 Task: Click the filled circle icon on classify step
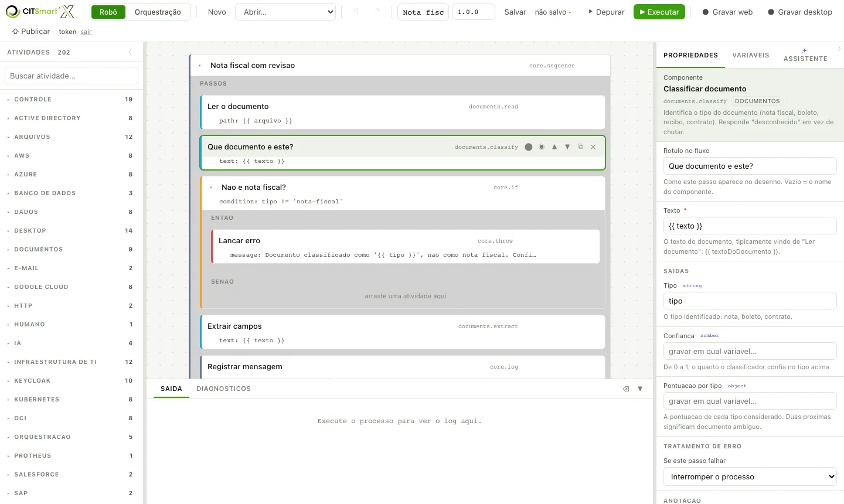[529, 147]
